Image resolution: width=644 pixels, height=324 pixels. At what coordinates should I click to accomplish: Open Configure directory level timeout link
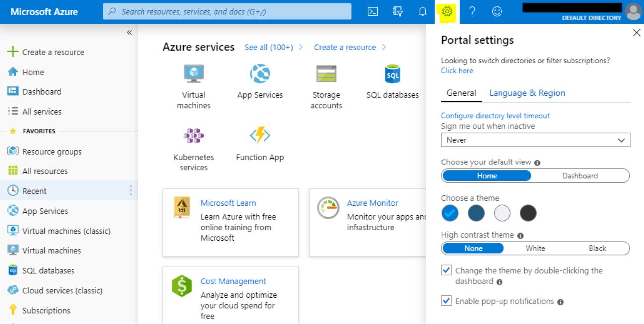click(x=495, y=116)
